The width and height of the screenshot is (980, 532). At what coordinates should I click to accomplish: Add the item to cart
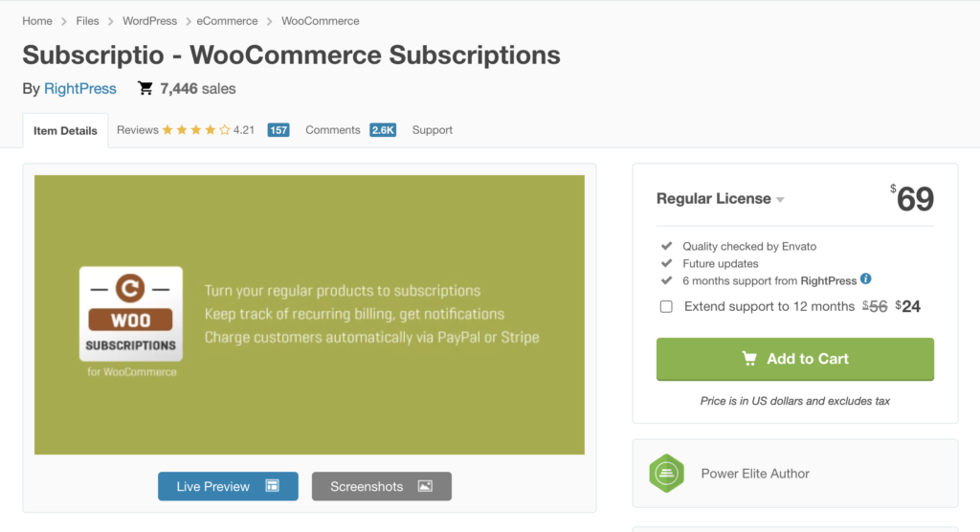(x=795, y=359)
